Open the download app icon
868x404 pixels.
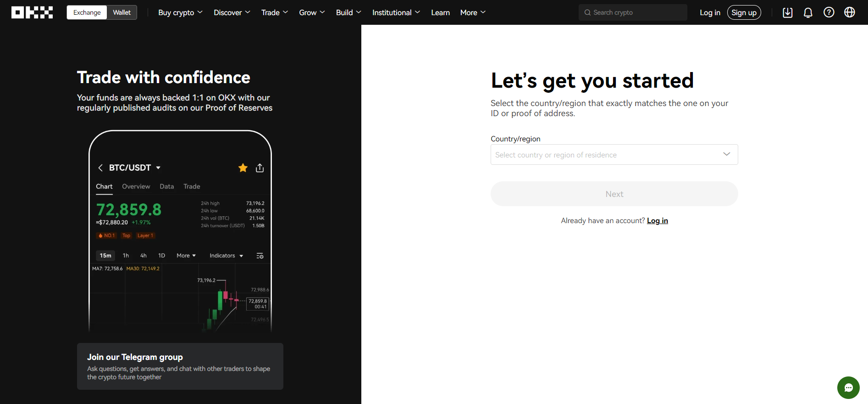[x=787, y=12]
